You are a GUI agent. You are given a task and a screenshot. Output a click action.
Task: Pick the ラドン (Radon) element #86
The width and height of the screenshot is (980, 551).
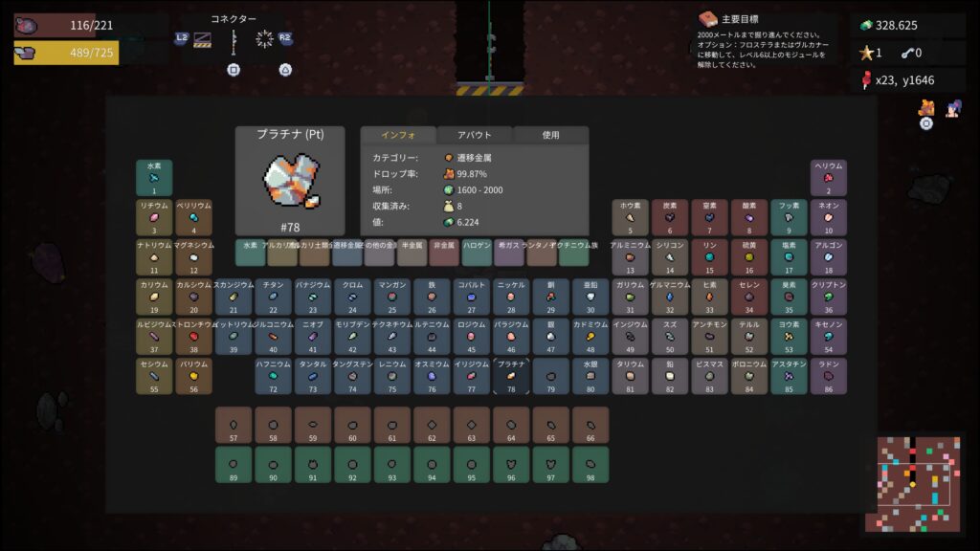(x=829, y=376)
